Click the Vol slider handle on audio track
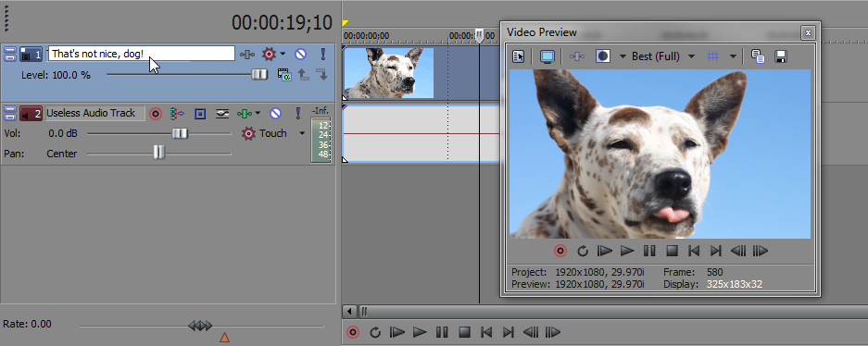Screen dimensions: 868x346 [x=180, y=133]
